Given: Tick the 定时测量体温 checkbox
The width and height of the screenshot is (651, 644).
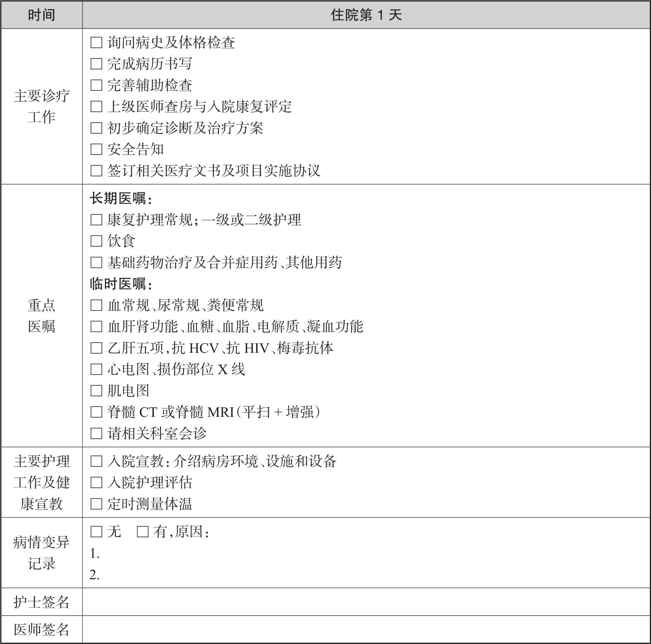Looking at the screenshot, I should (97, 504).
